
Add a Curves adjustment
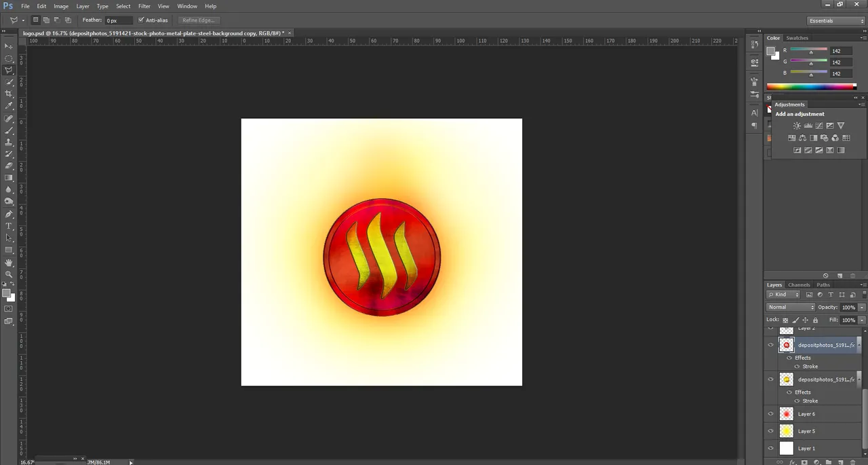click(x=818, y=126)
